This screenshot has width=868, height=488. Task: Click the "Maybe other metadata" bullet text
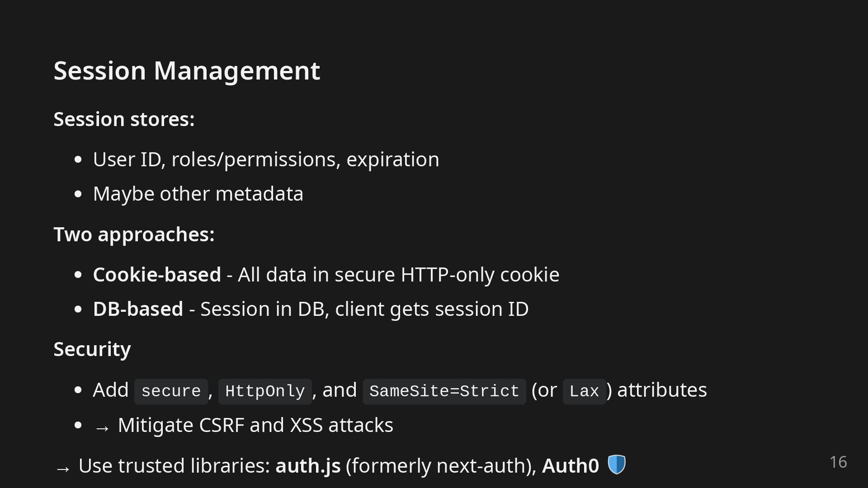click(x=198, y=194)
